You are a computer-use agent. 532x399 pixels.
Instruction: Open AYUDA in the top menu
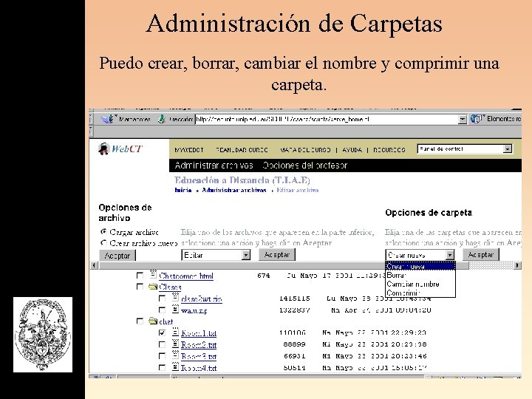point(352,149)
